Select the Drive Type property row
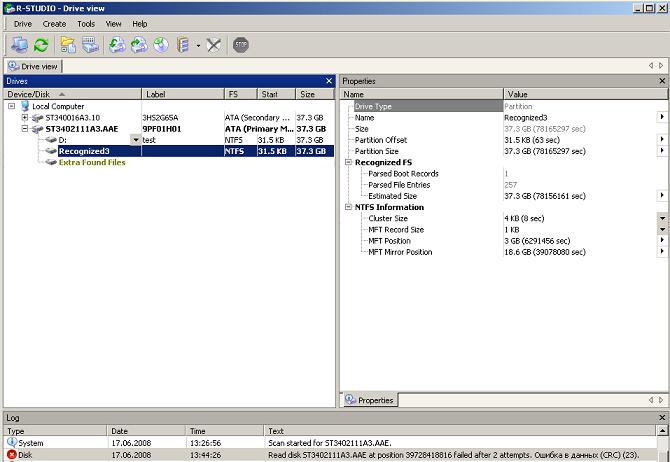Screen dimensions: 670x462 tap(428, 106)
